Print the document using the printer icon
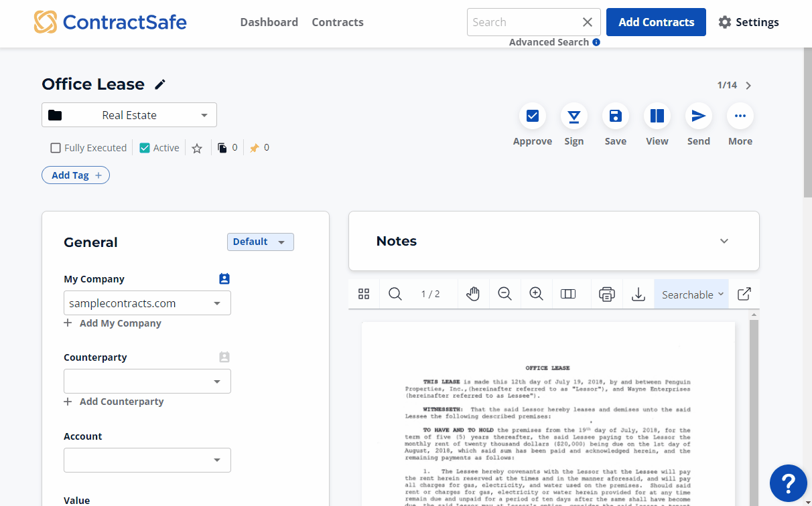The image size is (812, 506). 607,294
